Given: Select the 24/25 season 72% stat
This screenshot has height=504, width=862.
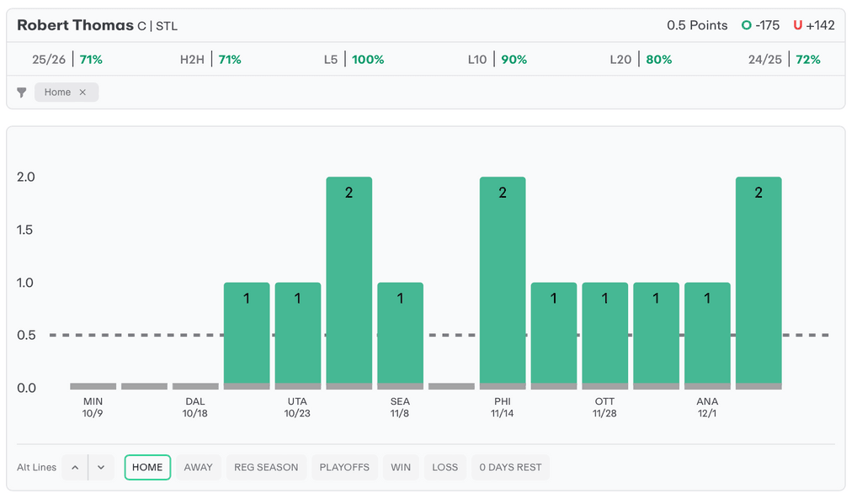Looking at the screenshot, I should pyautogui.click(x=784, y=60).
